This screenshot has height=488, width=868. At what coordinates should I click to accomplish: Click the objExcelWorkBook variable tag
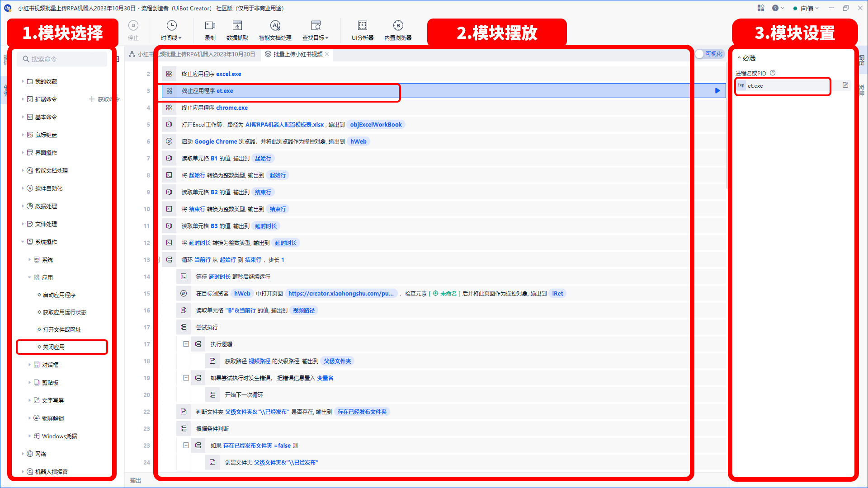coord(376,125)
